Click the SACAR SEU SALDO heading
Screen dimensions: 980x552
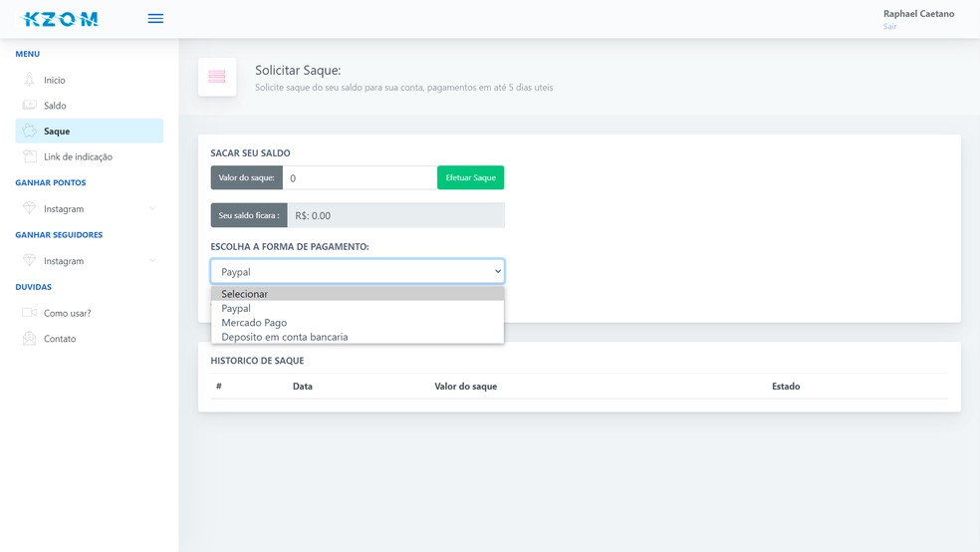pyautogui.click(x=251, y=153)
